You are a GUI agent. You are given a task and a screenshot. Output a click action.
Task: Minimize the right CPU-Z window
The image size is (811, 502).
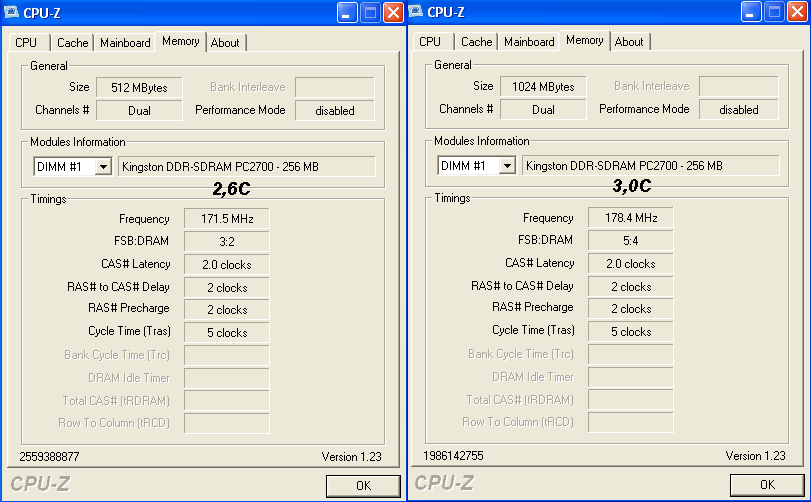point(752,13)
